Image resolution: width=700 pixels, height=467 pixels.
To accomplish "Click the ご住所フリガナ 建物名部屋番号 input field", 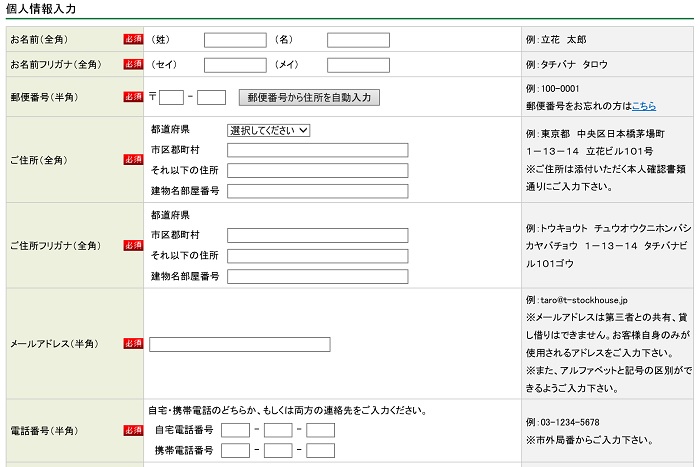I will (x=317, y=276).
